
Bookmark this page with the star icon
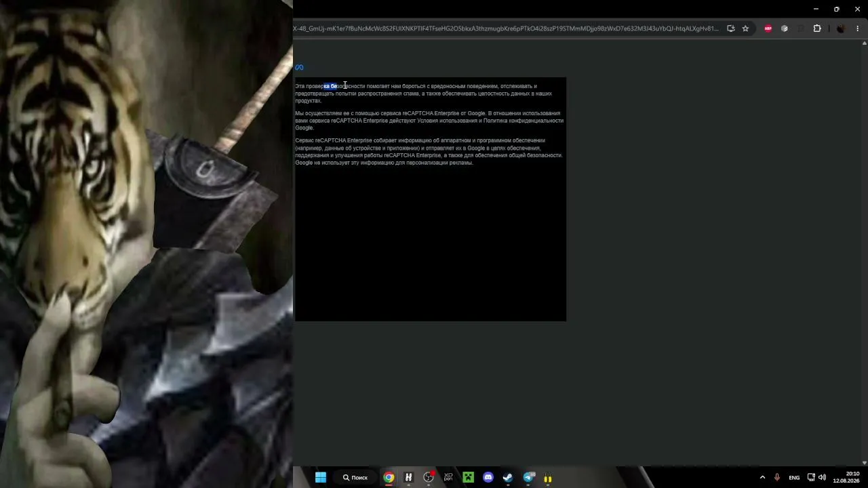tap(745, 28)
